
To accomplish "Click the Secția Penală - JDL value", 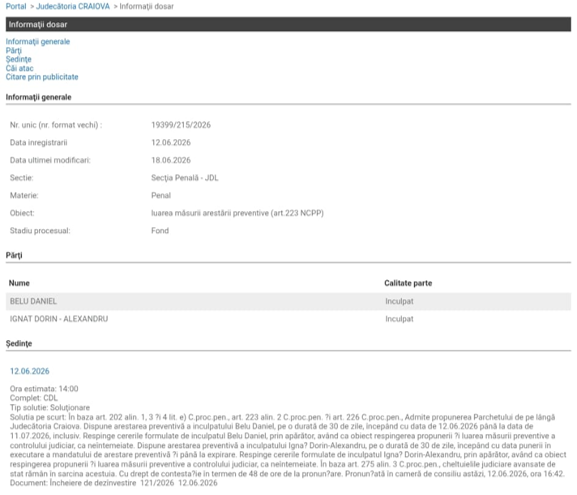I will click(x=185, y=178).
